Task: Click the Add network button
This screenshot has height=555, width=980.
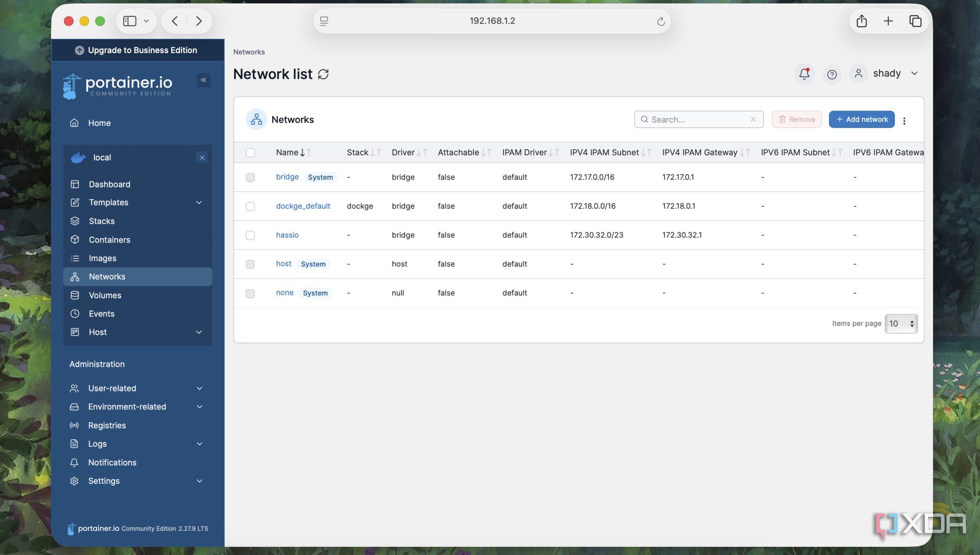Action: (862, 119)
